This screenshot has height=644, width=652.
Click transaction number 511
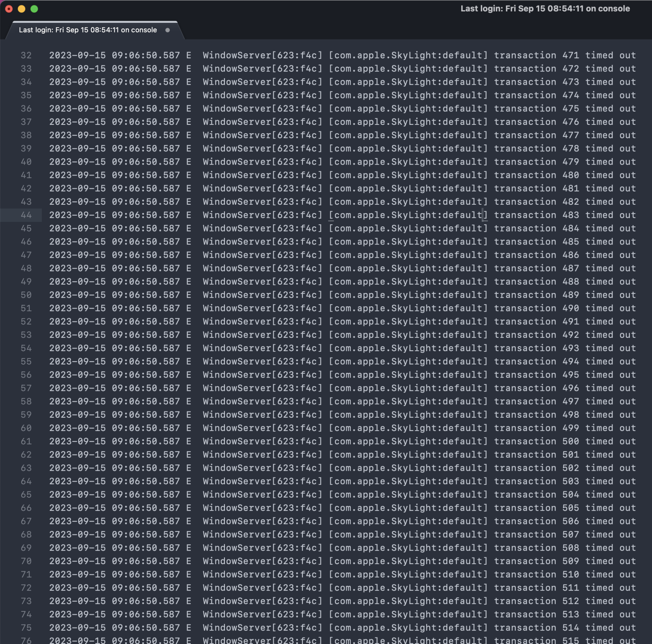pyautogui.click(x=571, y=588)
